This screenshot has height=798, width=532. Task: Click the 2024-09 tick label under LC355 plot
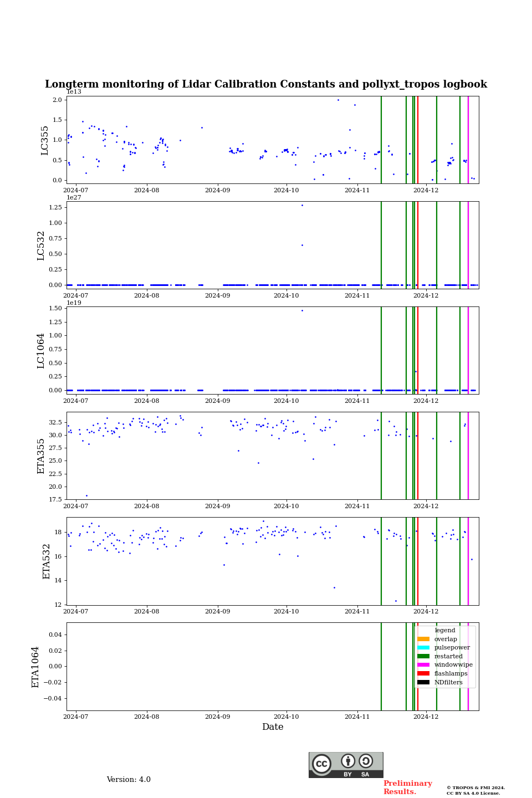coord(218,190)
